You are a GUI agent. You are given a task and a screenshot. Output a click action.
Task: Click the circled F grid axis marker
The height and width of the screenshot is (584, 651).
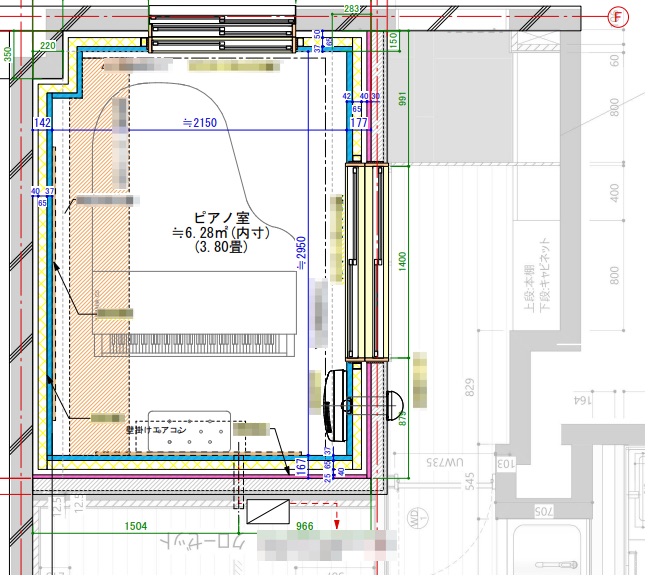pos(617,17)
